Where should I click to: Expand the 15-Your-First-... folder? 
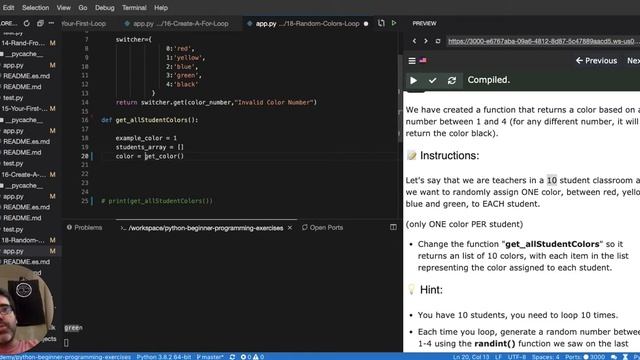pyautogui.click(x=24, y=109)
